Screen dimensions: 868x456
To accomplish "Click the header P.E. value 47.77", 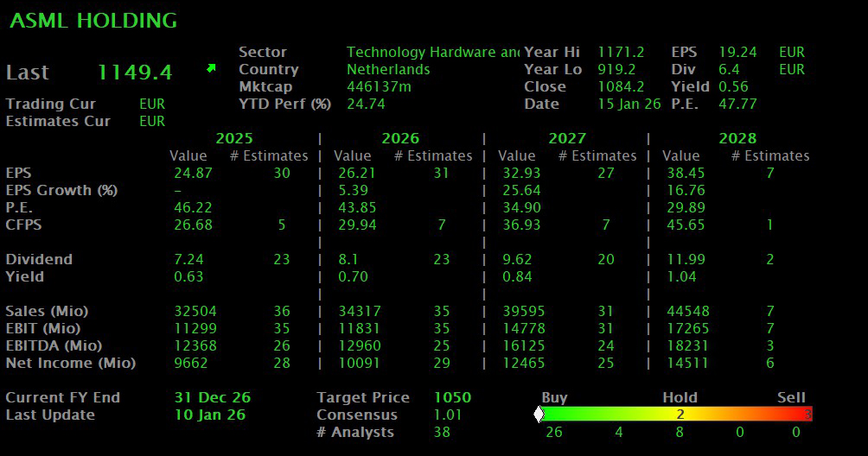I will click(x=737, y=104).
